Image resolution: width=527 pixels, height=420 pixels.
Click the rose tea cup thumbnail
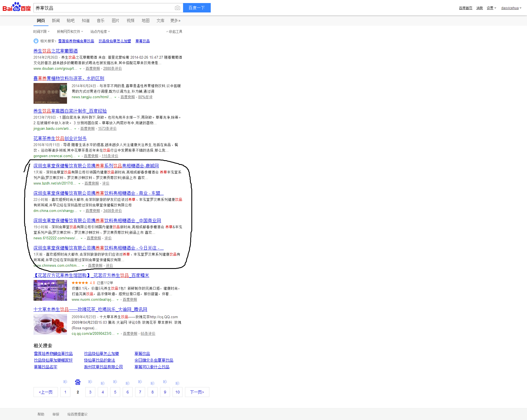click(50, 324)
